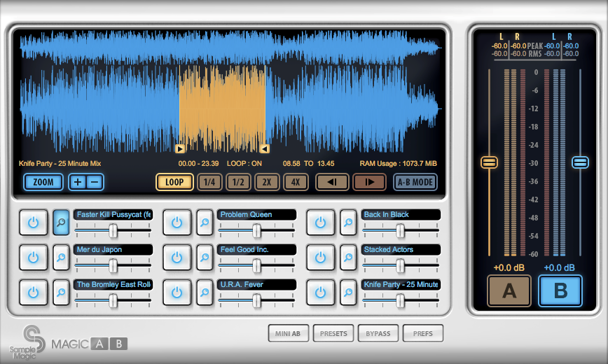Click the orange looped waveform region
The image size is (608, 364).
(x=222, y=108)
